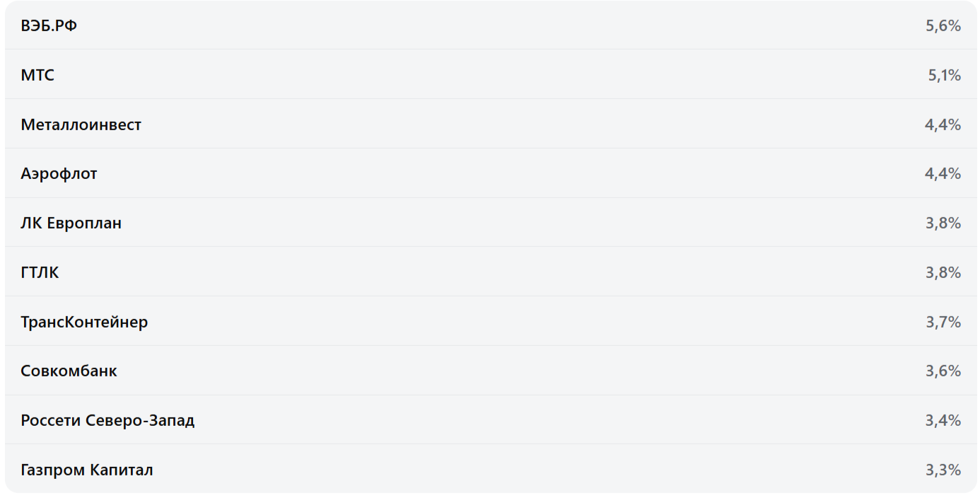This screenshot has height=498, width=980.
Task: Click the Россети Северо-Запад name
Action: tap(107, 421)
